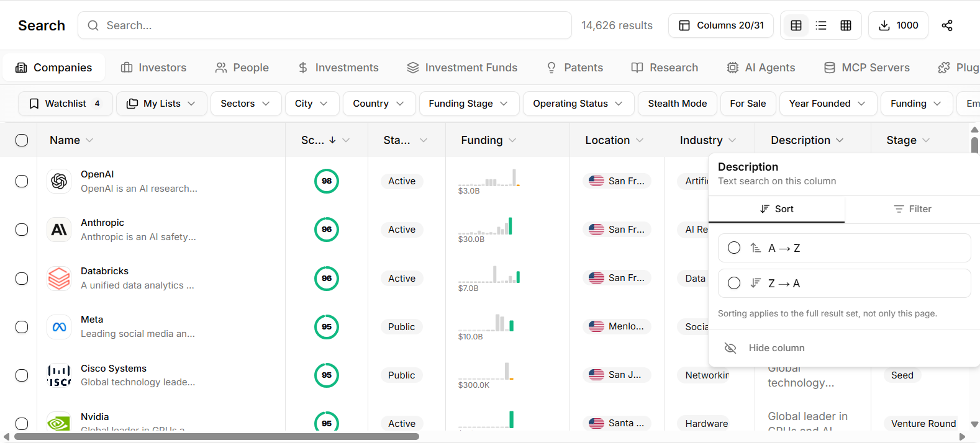Click the Meta score 95 ring
Viewport: 980px width, 443px height.
327,327
